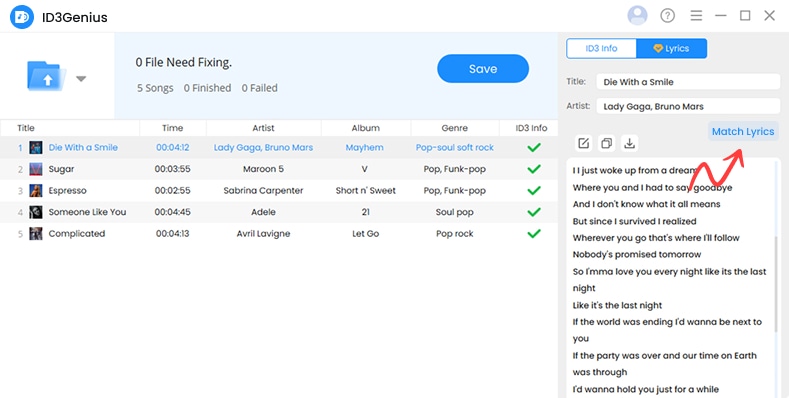Click the add files folder icon
789x398 pixels.
[46, 76]
